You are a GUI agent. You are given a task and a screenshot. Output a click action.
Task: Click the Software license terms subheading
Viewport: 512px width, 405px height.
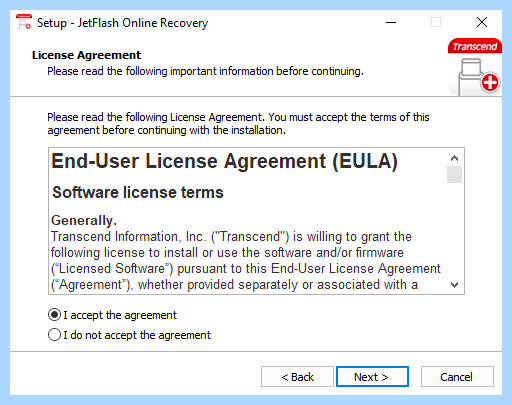click(x=138, y=192)
